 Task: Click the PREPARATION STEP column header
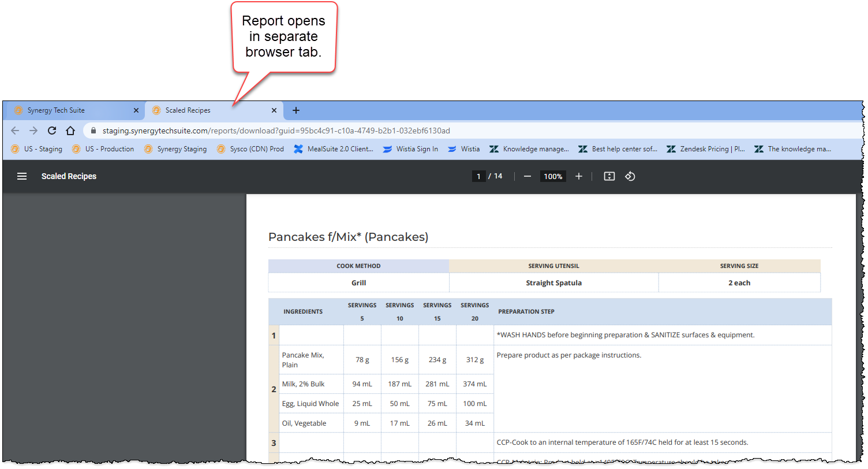click(526, 311)
